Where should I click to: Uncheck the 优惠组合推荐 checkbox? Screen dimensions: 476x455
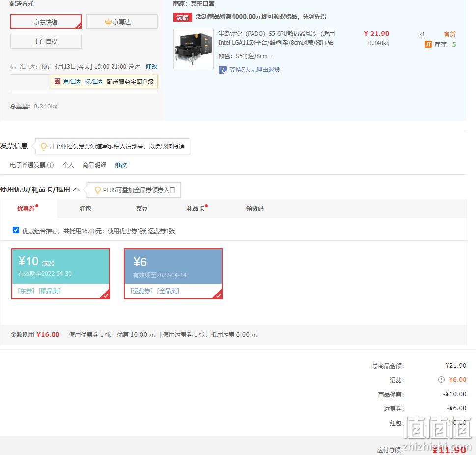(x=16, y=230)
